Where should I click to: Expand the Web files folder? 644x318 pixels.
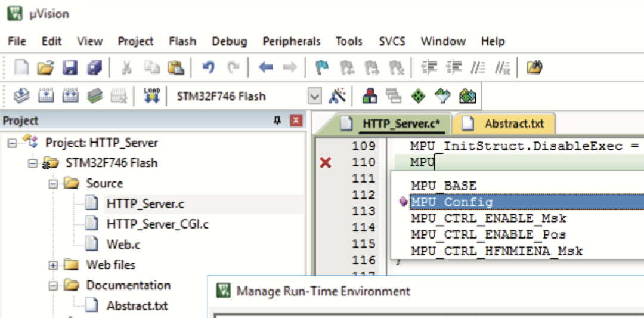[x=52, y=265]
